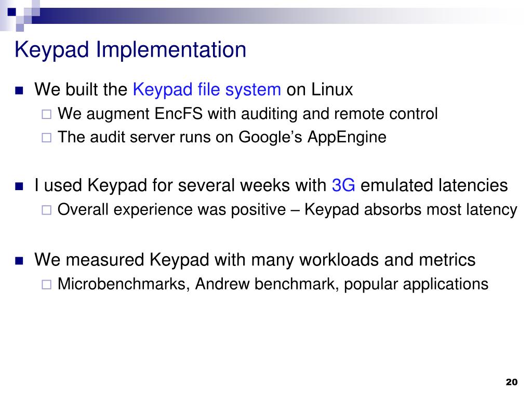Click the hollow box beside "We augment EncFS"

46,114
